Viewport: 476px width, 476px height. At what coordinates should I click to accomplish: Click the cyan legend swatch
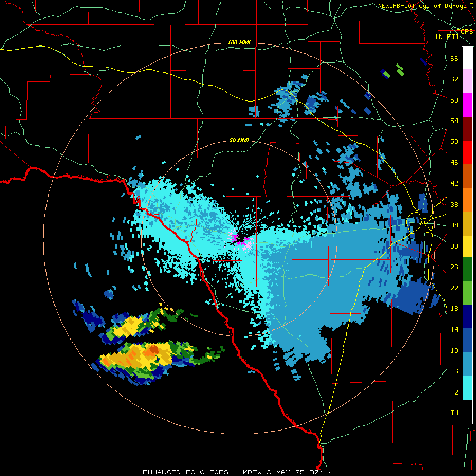(467, 388)
